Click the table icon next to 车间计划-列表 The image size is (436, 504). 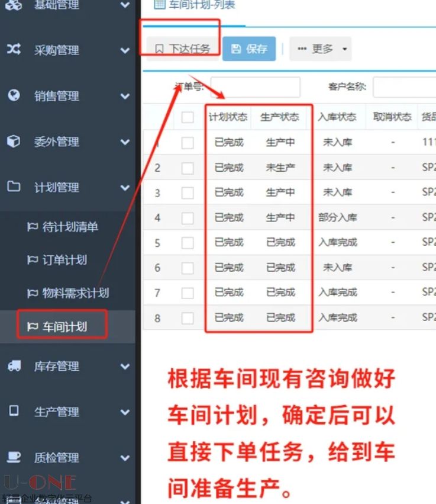point(160,5)
